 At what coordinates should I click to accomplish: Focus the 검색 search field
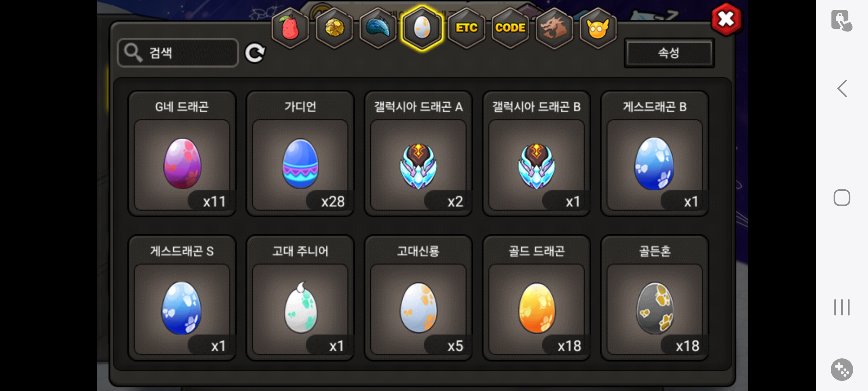(178, 53)
